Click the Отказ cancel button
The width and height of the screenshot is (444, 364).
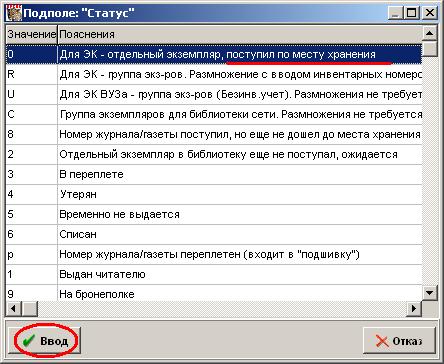(x=399, y=341)
